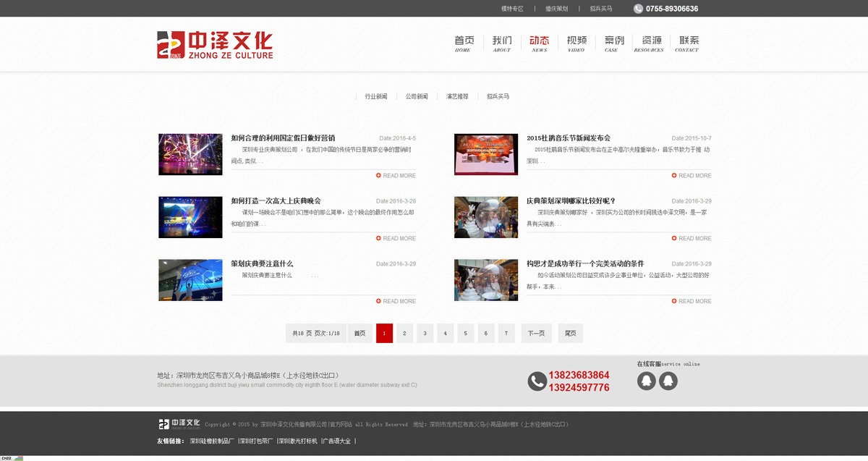
Task: Switch to the 公司新闻 category tab
Action: click(x=416, y=96)
